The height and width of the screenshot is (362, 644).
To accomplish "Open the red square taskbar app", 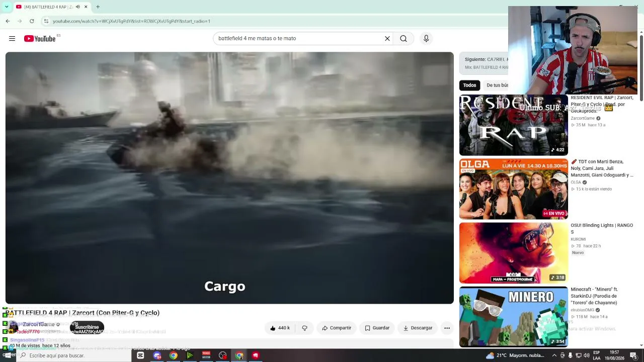I will 256,355.
